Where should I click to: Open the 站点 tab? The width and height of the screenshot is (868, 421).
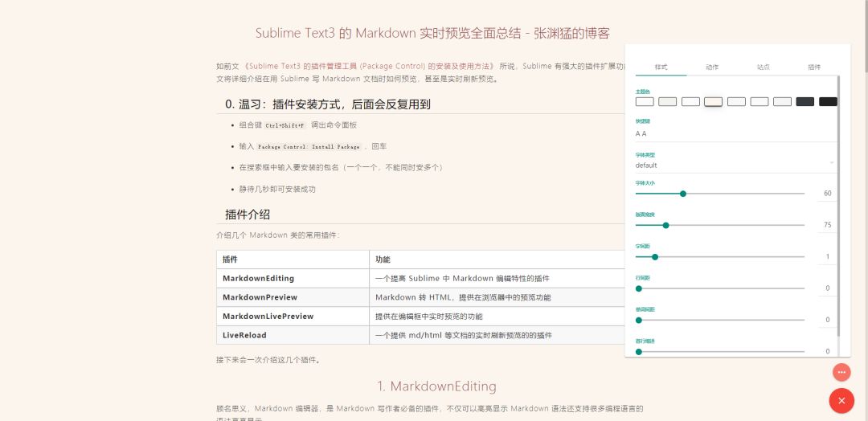[764, 67]
